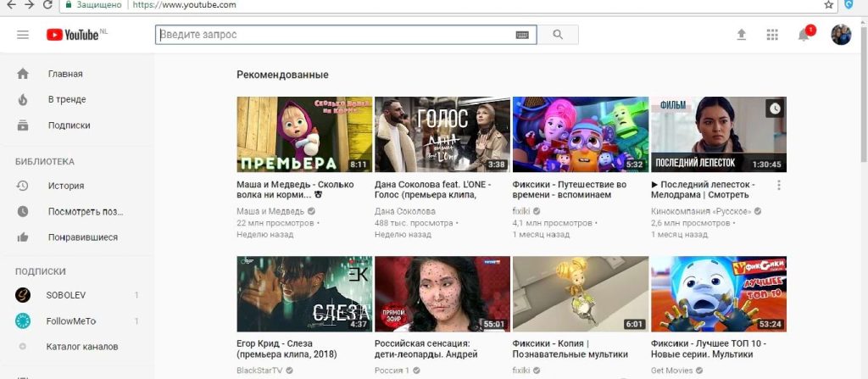The image size is (868, 379).
Task: Open the дети-леопарды video thumbnail
Action: tap(442, 293)
